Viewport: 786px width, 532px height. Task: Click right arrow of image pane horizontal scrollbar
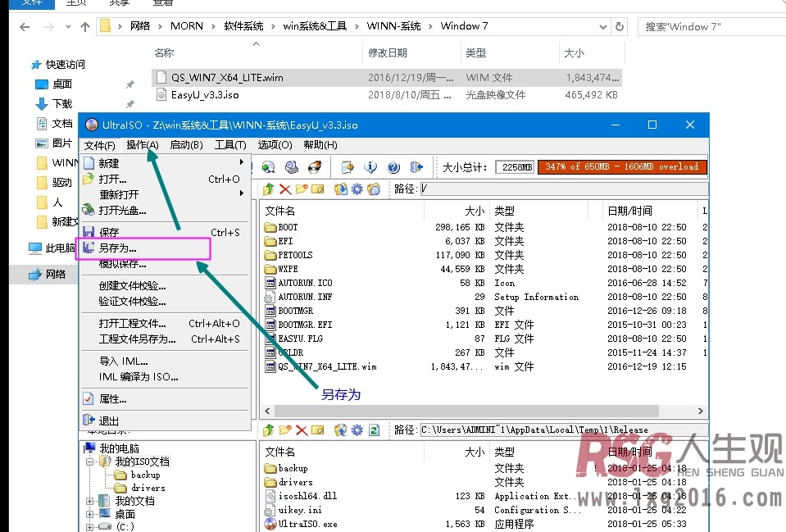click(700, 412)
